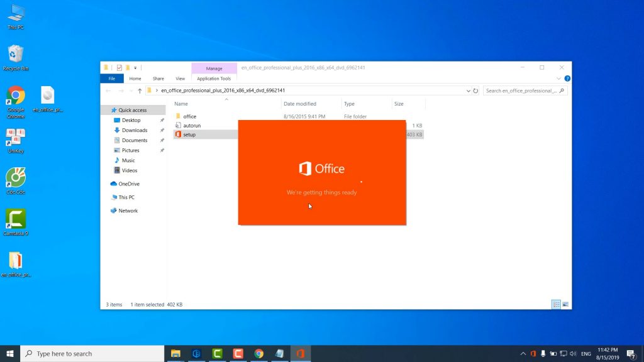Select the office folder in file list

[189, 116]
